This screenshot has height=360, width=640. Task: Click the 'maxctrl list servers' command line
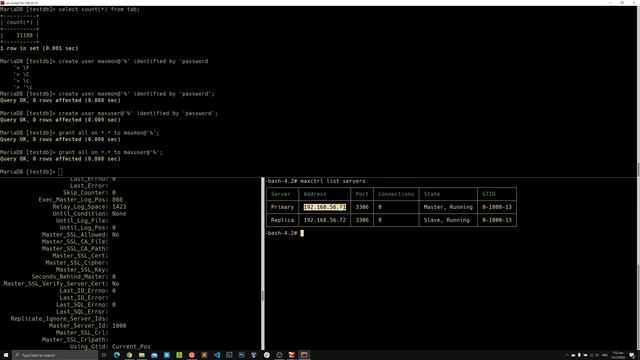pos(315,181)
